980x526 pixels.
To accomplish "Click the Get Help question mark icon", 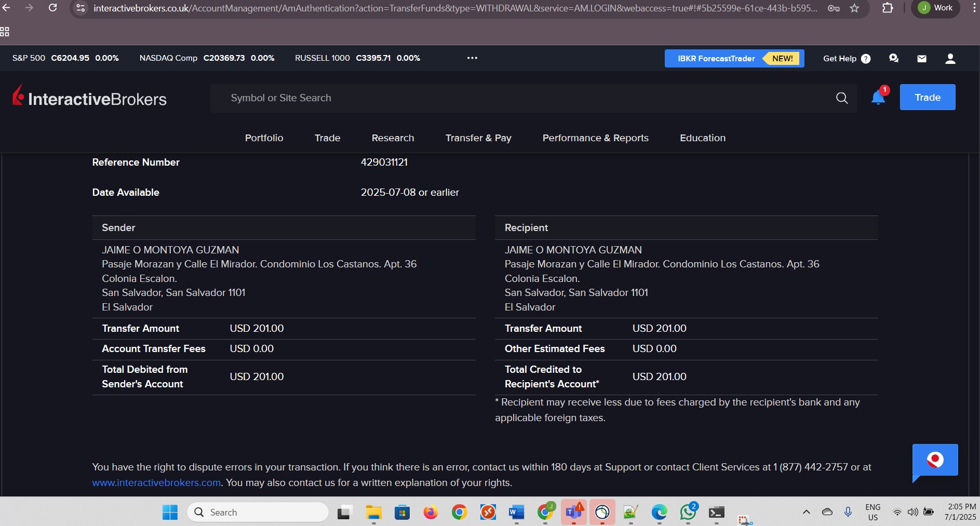I will point(866,59).
